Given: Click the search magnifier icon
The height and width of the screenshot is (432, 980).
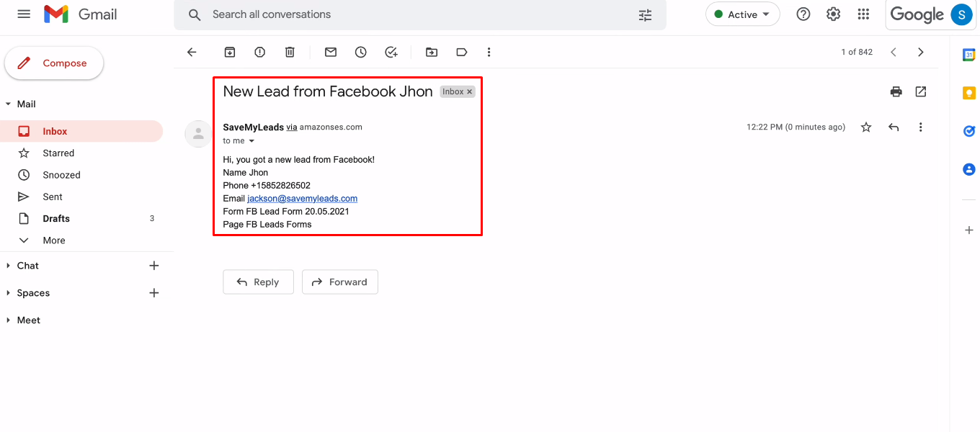Looking at the screenshot, I should click(194, 14).
